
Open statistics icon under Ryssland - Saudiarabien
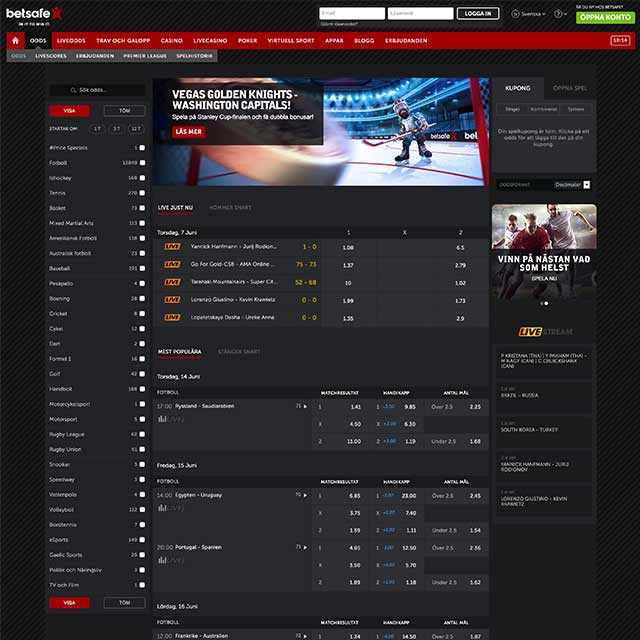pyautogui.click(x=162, y=419)
